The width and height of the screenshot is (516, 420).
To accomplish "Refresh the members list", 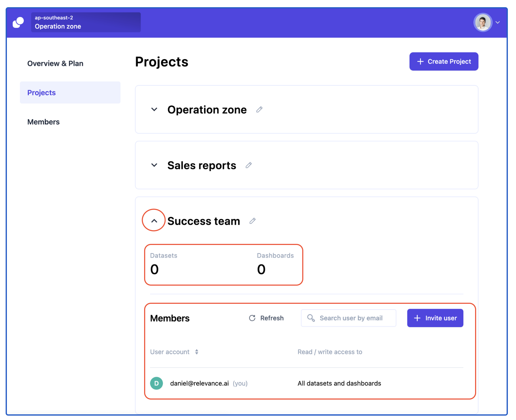I will (266, 318).
